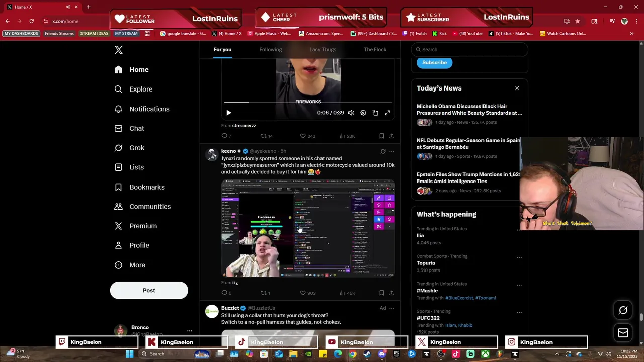Open more options for Topuria trend
This screenshot has height=362, width=644.
pos(519,257)
